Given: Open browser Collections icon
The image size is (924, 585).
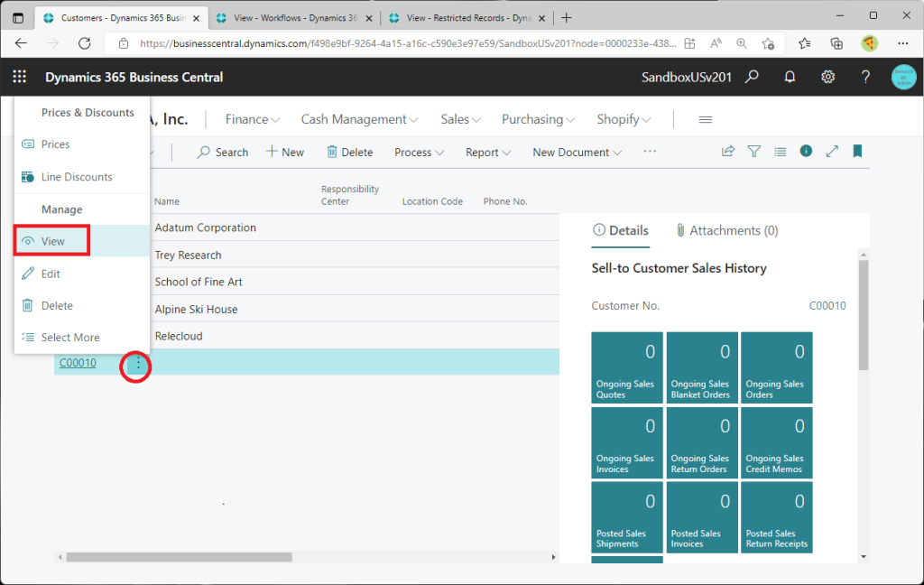Looking at the screenshot, I should pyautogui.click(x=836, y=43).
